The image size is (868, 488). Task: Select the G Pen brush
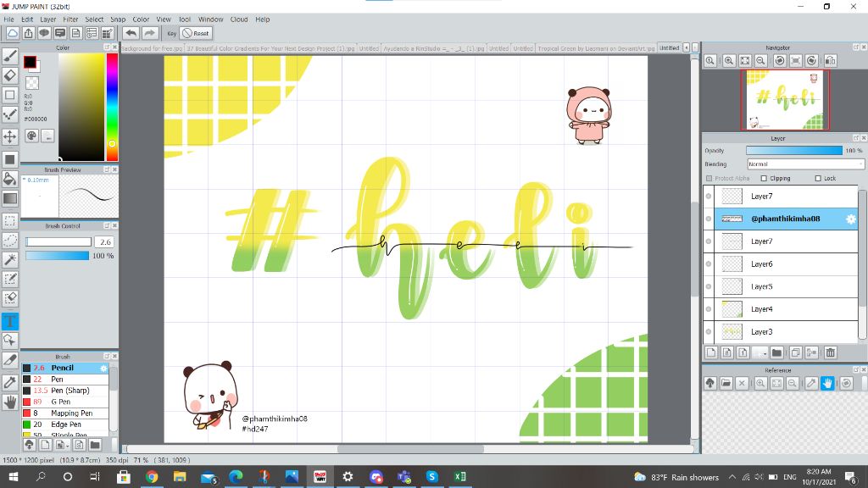[65, 402]
